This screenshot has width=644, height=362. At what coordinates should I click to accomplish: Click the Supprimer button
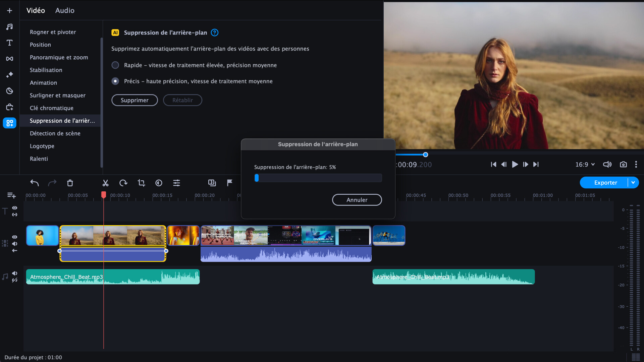coord(135,100)
